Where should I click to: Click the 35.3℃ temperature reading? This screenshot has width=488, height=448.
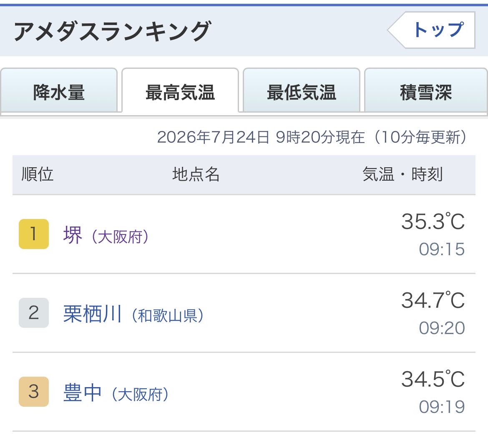pos(433,221)
